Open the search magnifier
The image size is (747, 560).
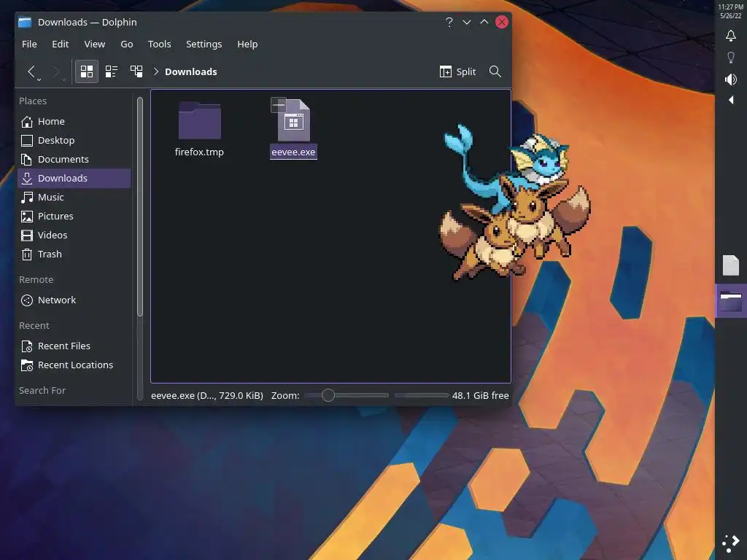(495, 71)
